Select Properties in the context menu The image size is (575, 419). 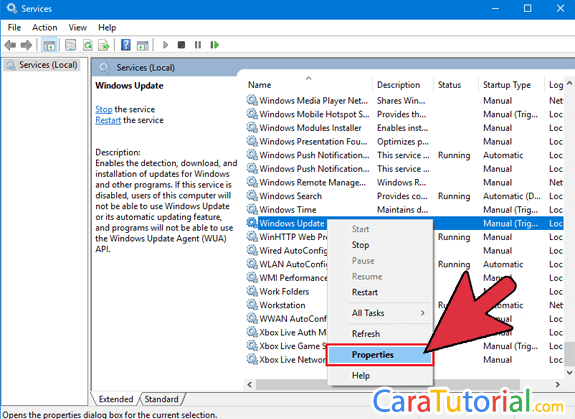(x=380, y=354)
